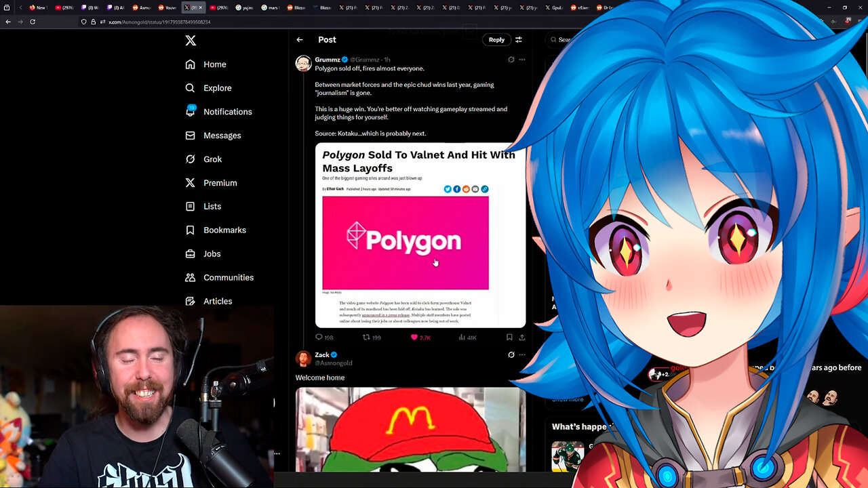Open the reply filter settings icon
This screenshot has height=488, width=868.
click(x=519, y=40)
